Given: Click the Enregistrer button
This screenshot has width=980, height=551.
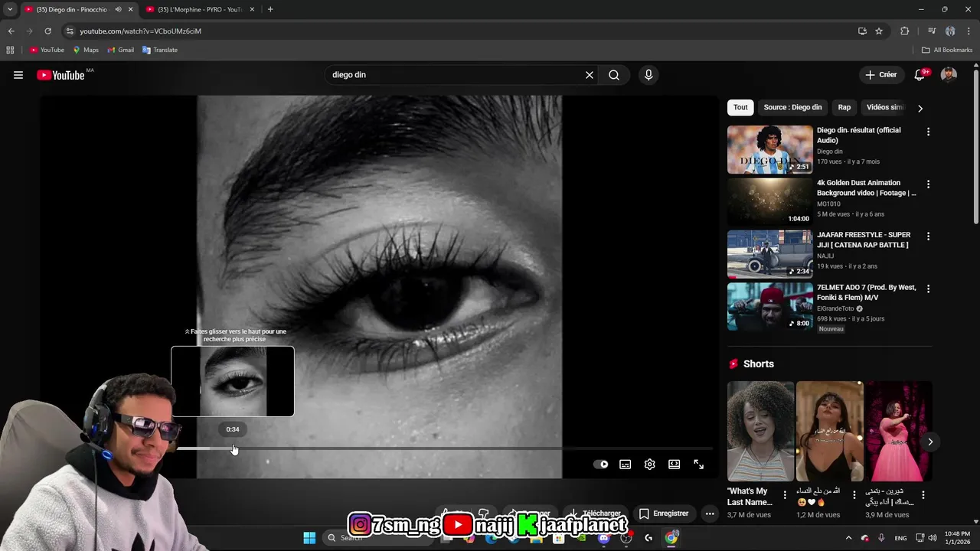Looking at the screenshot, I should click(664, 514).
